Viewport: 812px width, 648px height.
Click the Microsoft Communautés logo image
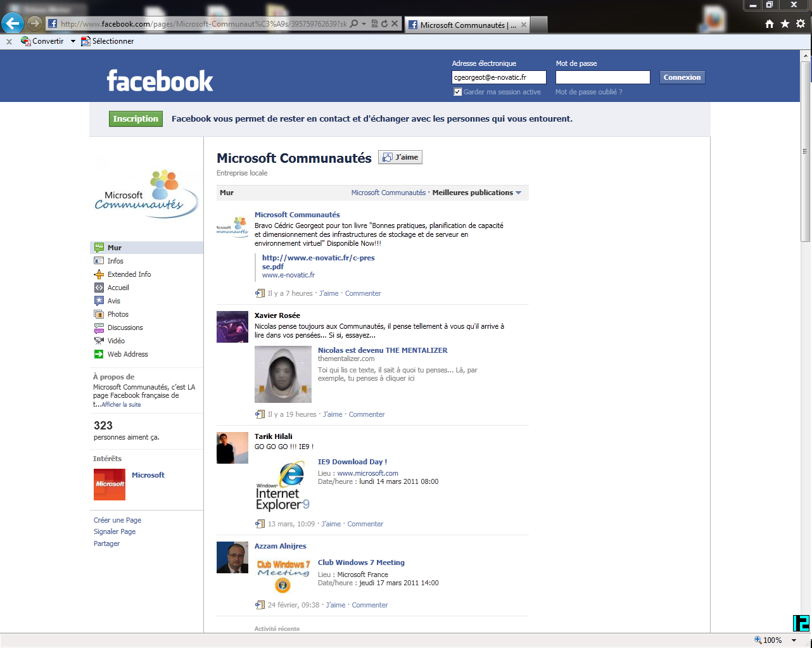tap(146, 194)
